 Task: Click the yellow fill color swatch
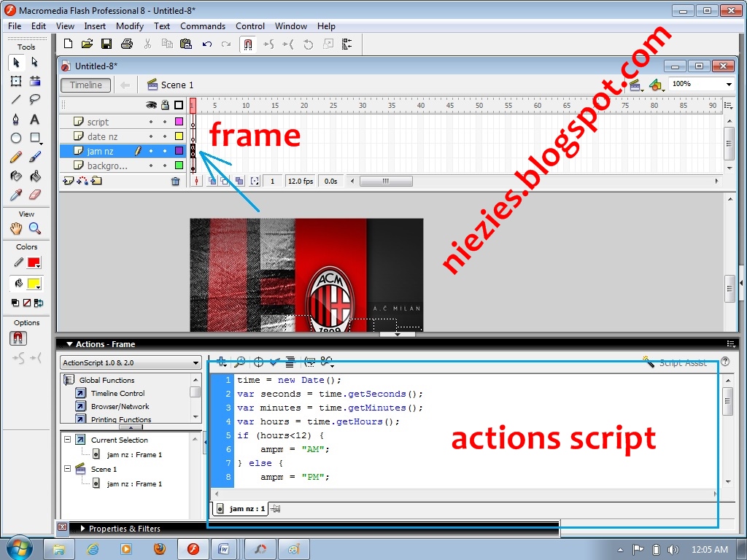[34, 284]
